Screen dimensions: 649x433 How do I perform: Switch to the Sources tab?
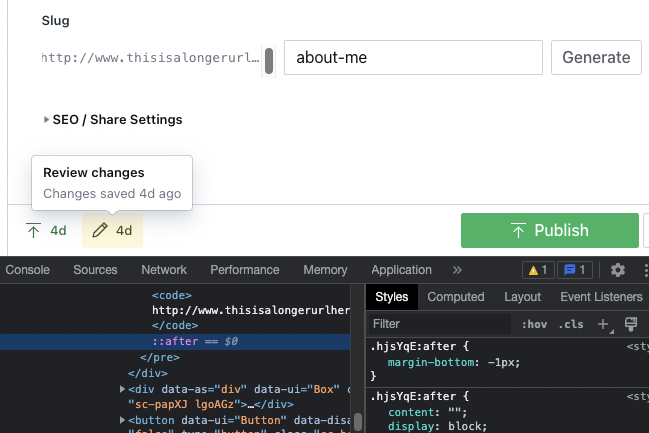click(95, 270)
